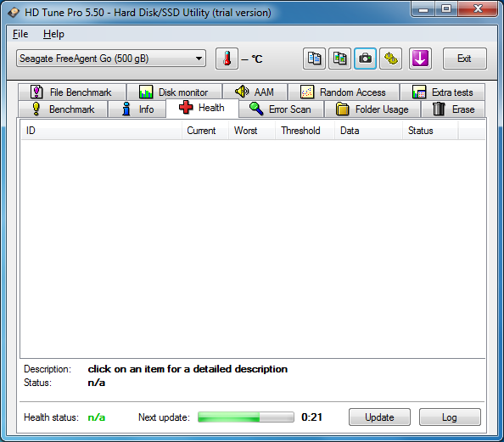The height and width of the screenshot is (442, 504).
Task: Minimize the HD Tune Pro window
Action: click(423, 9)
